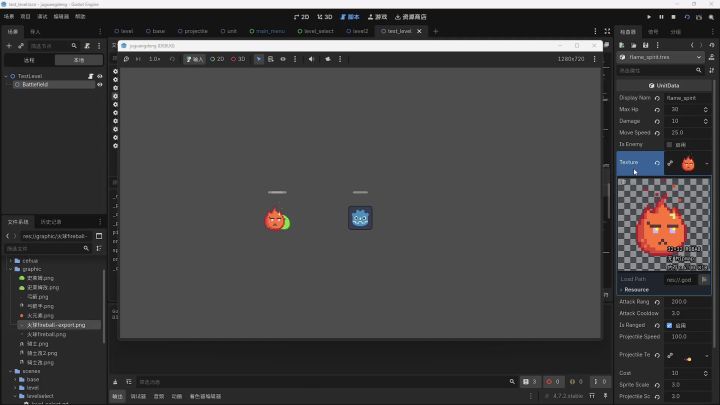Clear output with the broom icon
720x405 pixels.
tap(115, 382)
